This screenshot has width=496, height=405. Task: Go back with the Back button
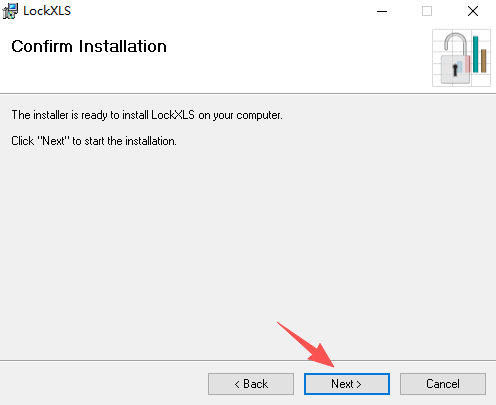click(251, 384)
